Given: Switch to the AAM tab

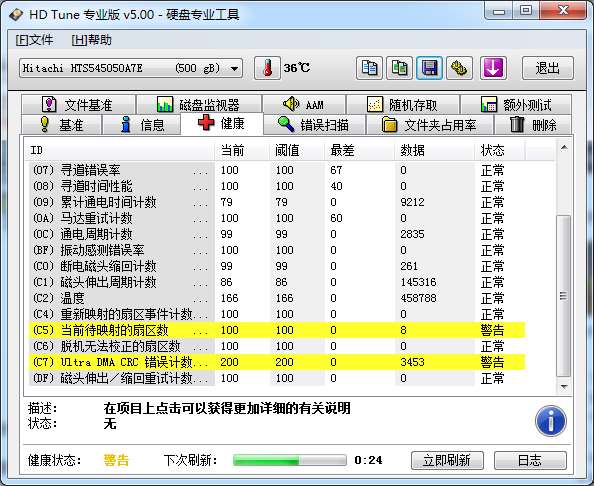Looking at the screenshot, I should pyautogui.click(x=304, y=105).
